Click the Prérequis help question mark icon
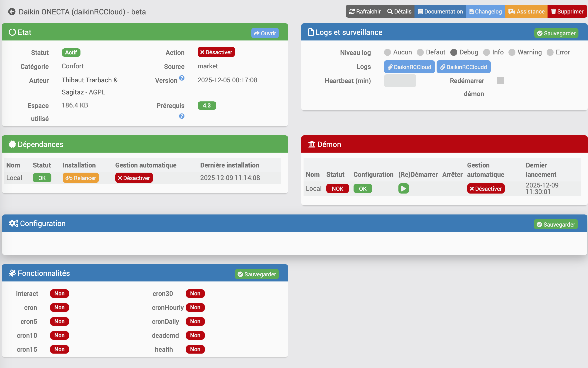The image size is (588, 368). point(182,116)
